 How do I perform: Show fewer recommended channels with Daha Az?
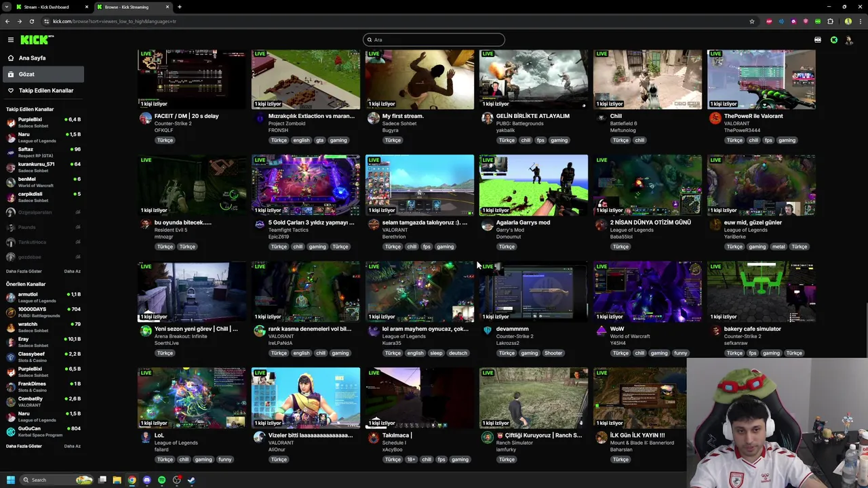(72, 446)
